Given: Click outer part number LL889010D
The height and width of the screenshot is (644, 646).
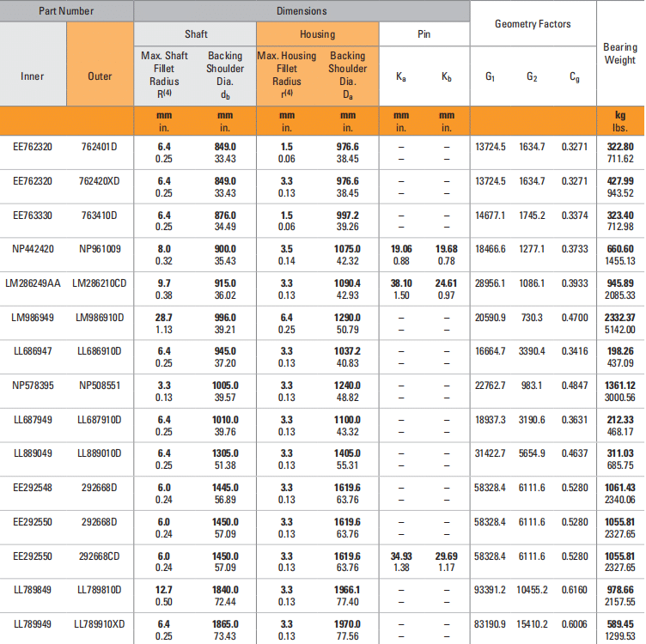Looking at the screenshot, I should point(100,453).
